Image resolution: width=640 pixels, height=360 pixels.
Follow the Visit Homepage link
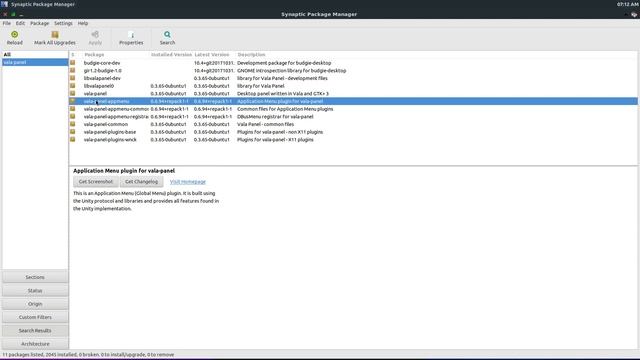188,182
